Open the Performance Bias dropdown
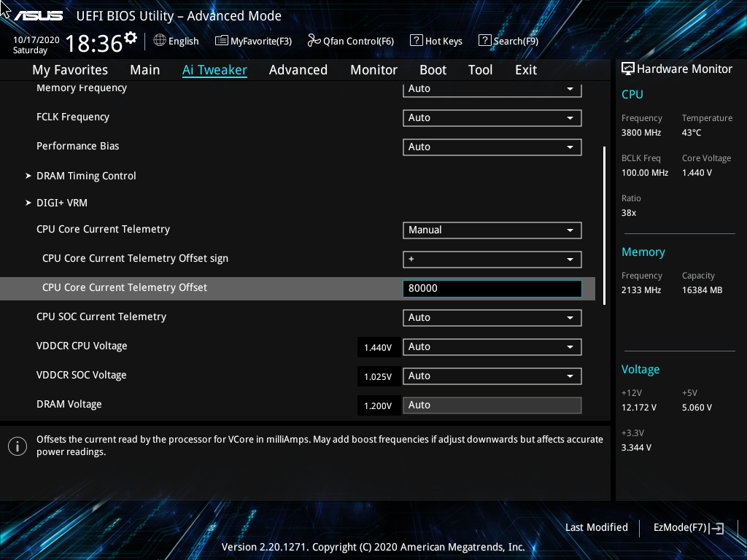The image size is (747, 560). [492, 147]
